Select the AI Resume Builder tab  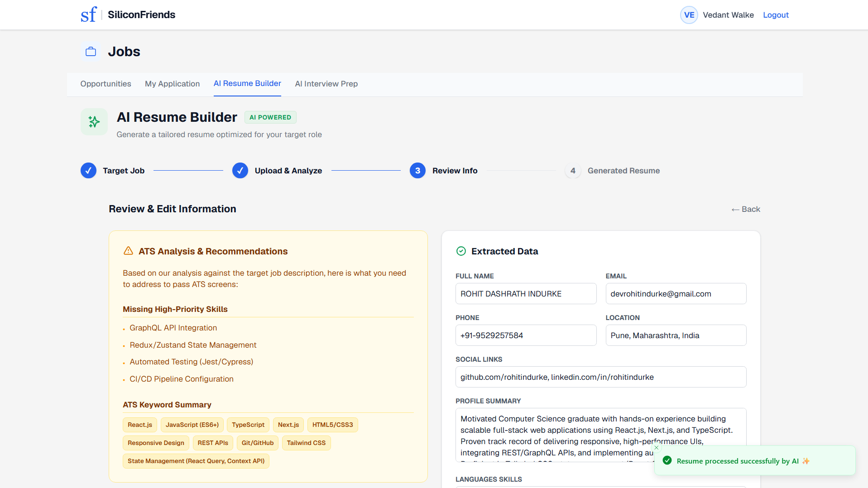pyautogui.click(x=247, y=83)
